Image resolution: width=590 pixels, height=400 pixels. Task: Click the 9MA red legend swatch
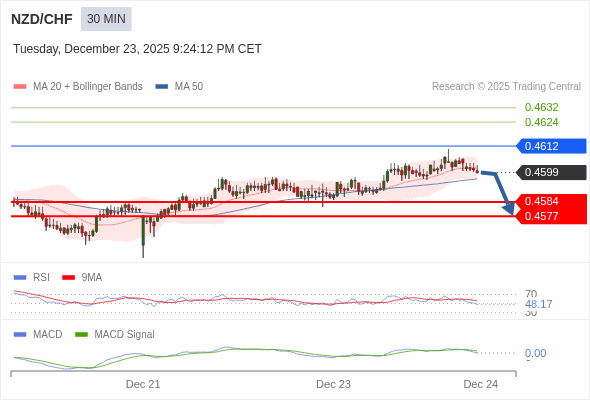[x=68, y=278]
